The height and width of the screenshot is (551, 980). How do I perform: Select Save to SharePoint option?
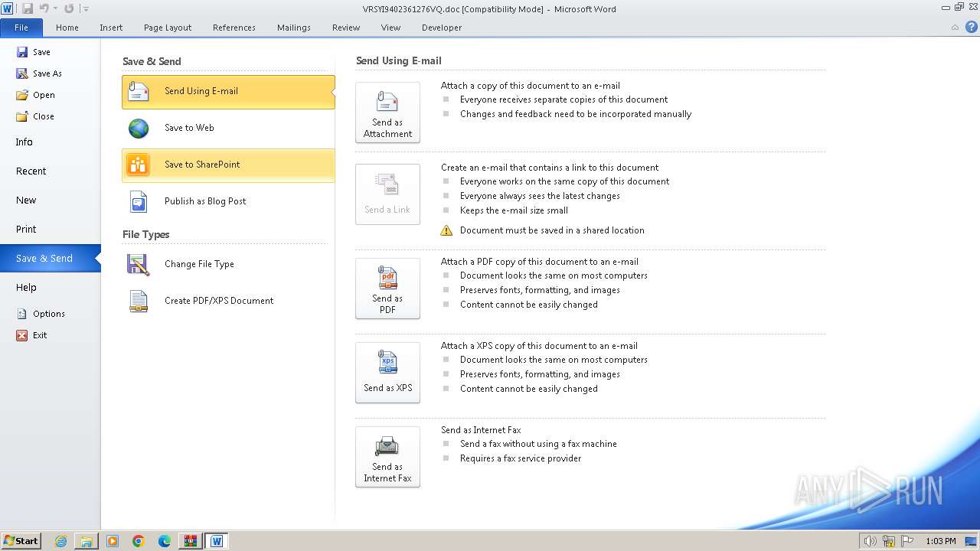pos(228,165)
